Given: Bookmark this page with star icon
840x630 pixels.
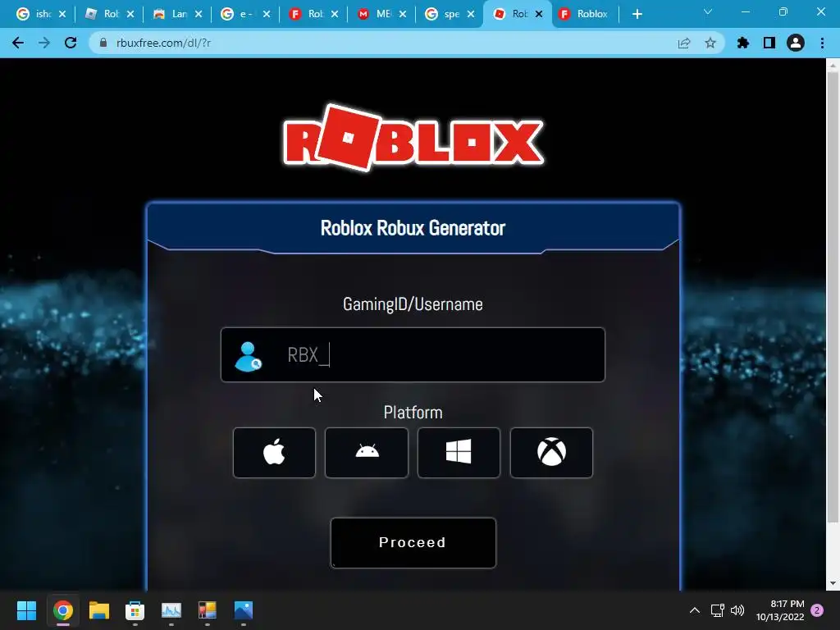Looking at the screenshot, I should [x=710, y=43].
